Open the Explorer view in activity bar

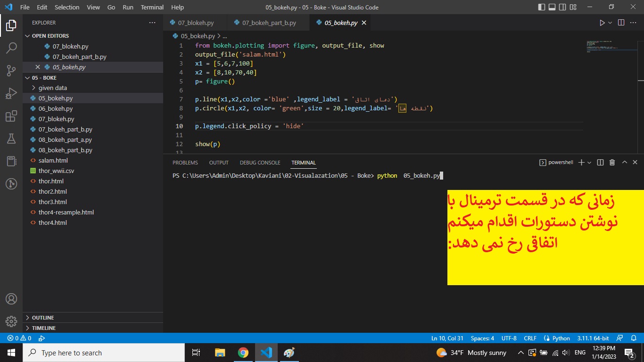coord(11,25)
